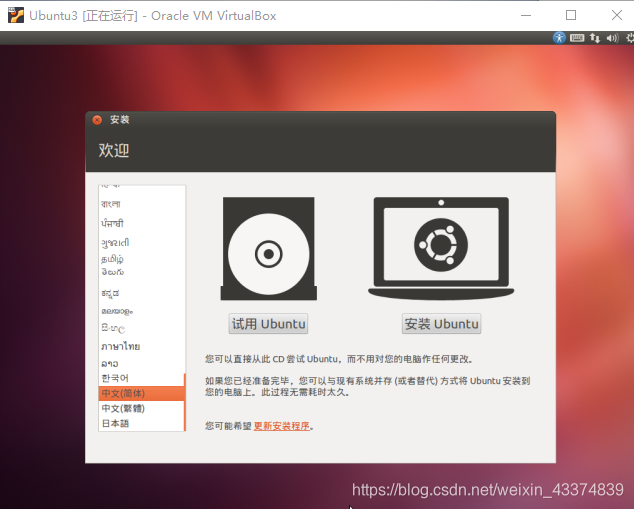This screenshot has width=634, height=509.
Task: Select 日本語 in language list
Action: pyautogui.click(x=141, y=424)
